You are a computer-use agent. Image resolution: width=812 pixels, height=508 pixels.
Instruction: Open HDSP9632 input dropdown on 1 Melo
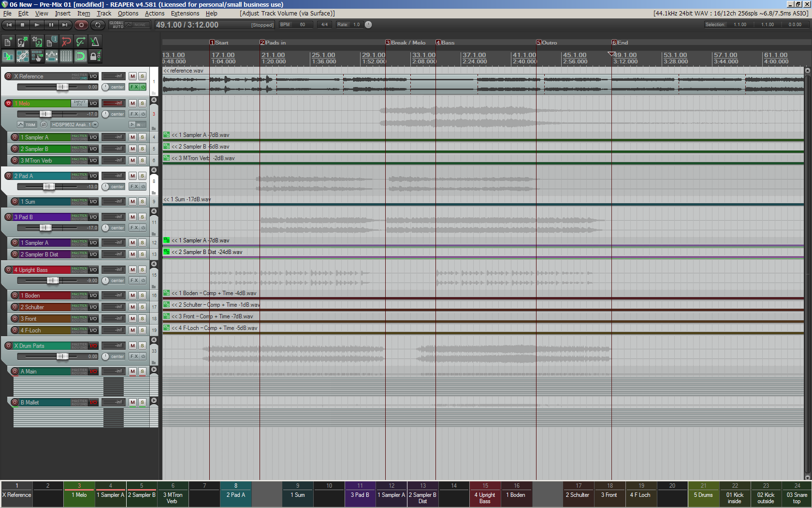[x=74, y=124]
